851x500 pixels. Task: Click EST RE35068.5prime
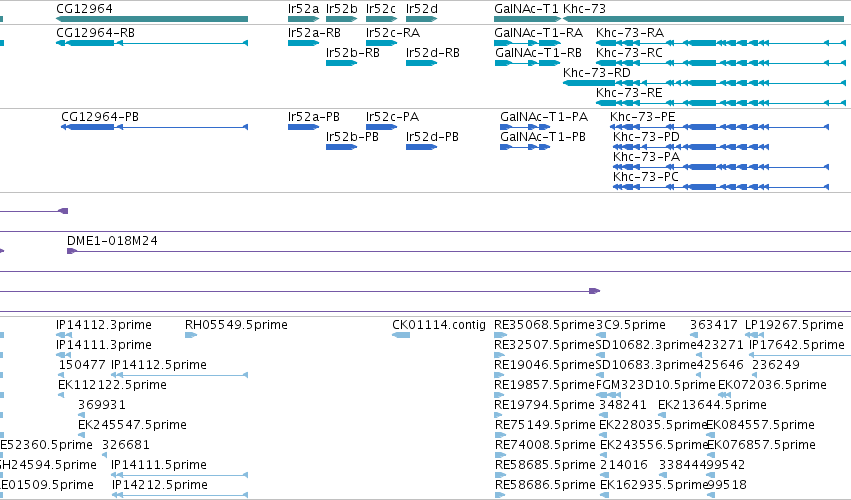(544, 325)
